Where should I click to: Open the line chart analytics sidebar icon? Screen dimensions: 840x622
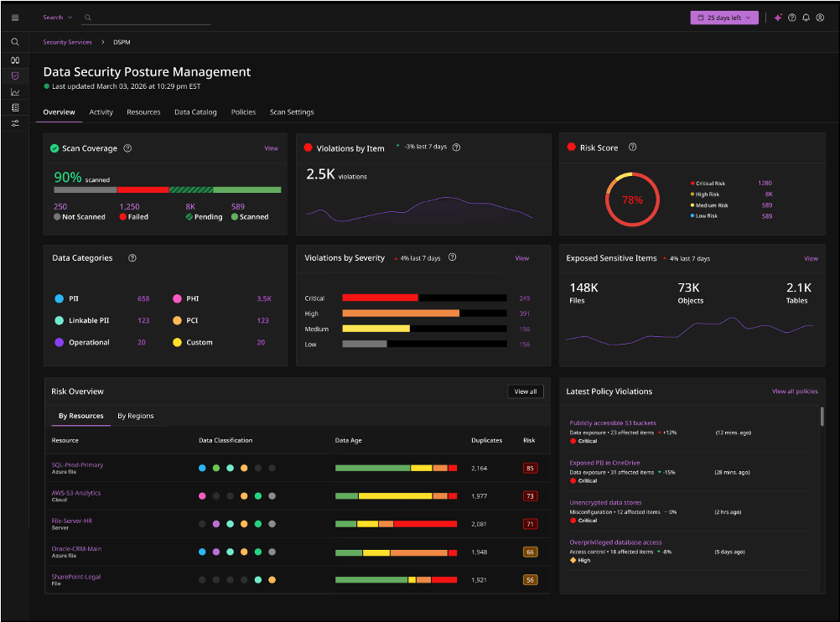click(x=15, y=91)
